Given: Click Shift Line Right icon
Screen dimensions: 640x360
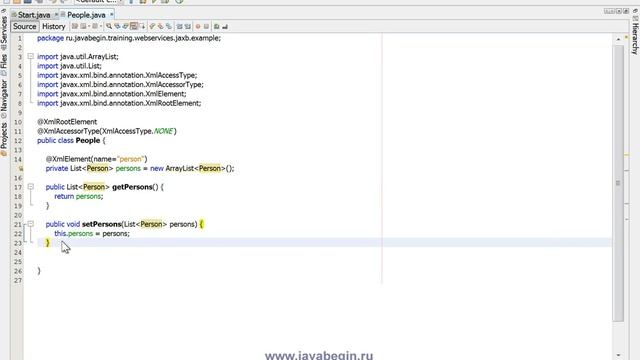Looking at the screenshot, I should (x=187, y=26).
